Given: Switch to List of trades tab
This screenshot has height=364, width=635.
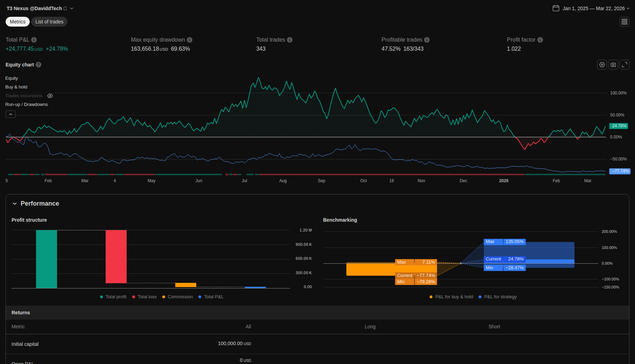Looking at the screenshot, I should (49, 22).
